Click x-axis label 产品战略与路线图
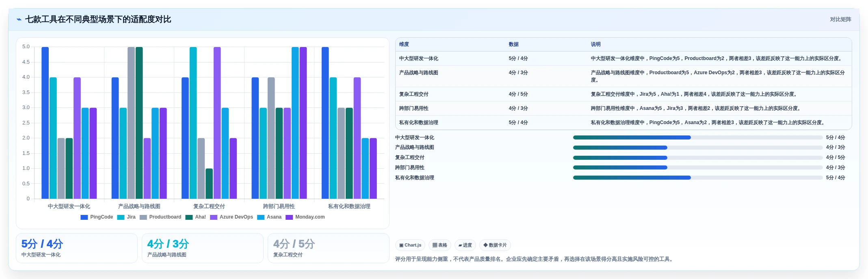 139,206
